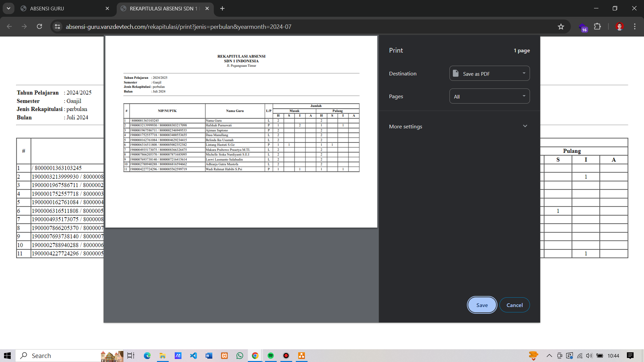Open the browser extensions puzzle icon
Screen dimensions: 644x362
[x=597, y=27]
